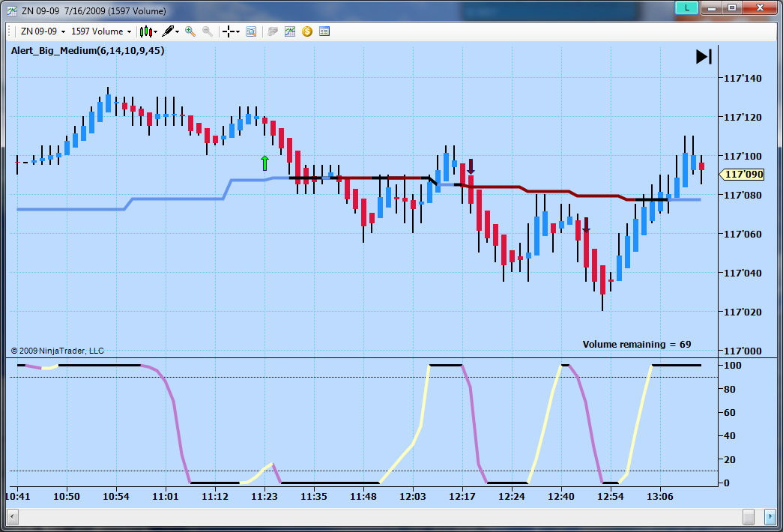Click the scroll right arrow
The image size is (783, 532).
[770, 517]
